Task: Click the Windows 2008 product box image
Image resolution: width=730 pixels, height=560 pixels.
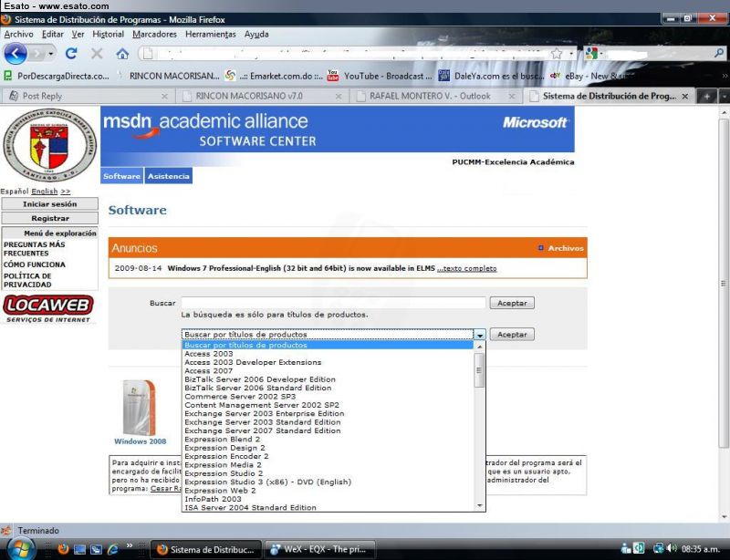Action: [140, 408]
